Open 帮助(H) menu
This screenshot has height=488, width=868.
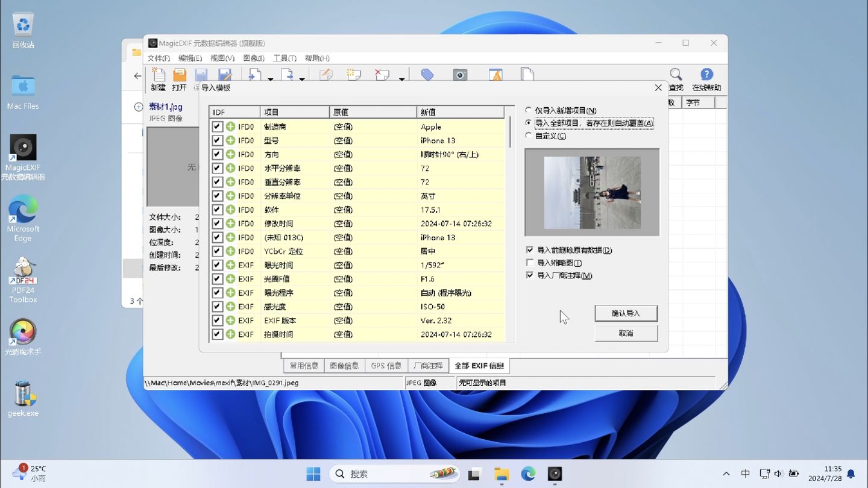(x=316, y=58)
